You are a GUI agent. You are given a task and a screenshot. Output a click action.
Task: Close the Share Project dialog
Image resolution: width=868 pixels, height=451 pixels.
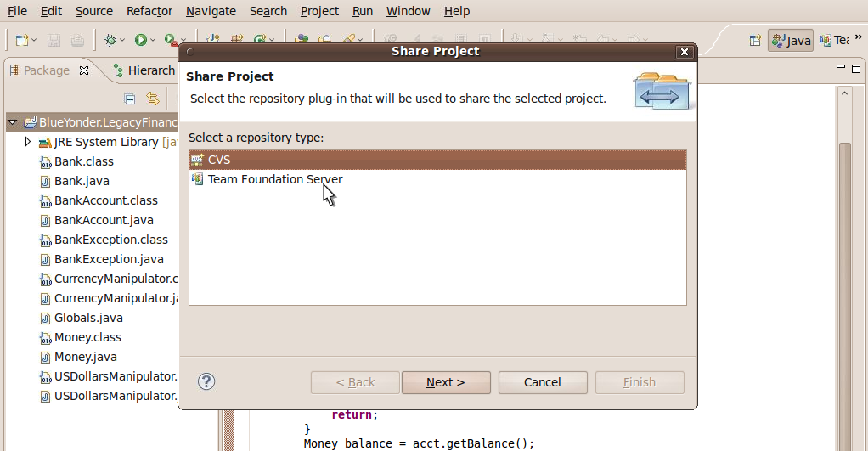coord(685,52)
